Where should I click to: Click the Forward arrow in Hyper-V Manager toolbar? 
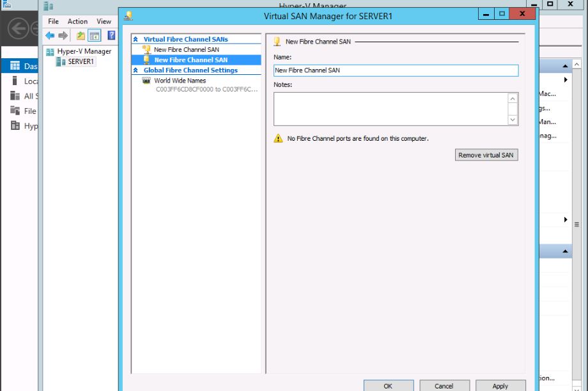[x=63, y=36]
